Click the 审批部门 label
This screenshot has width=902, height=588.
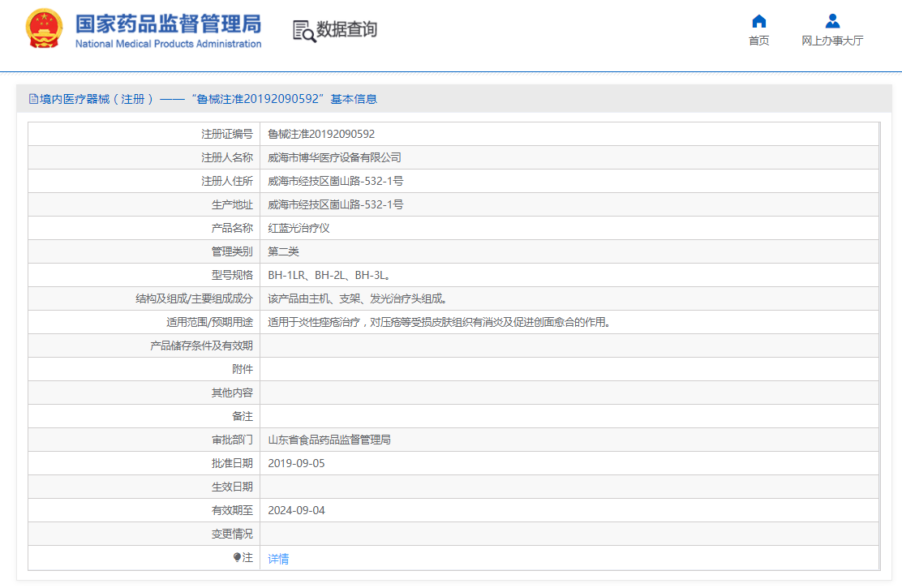click(232, 440)
